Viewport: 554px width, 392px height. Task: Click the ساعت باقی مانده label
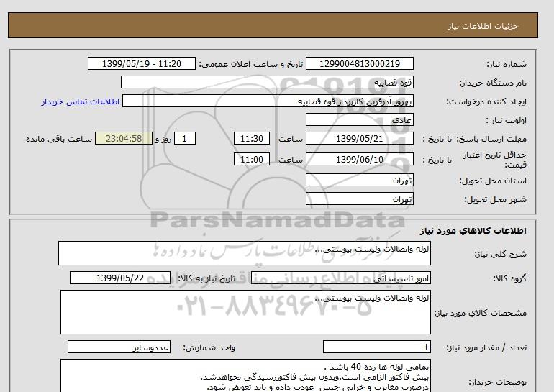(x=59, y=139)
